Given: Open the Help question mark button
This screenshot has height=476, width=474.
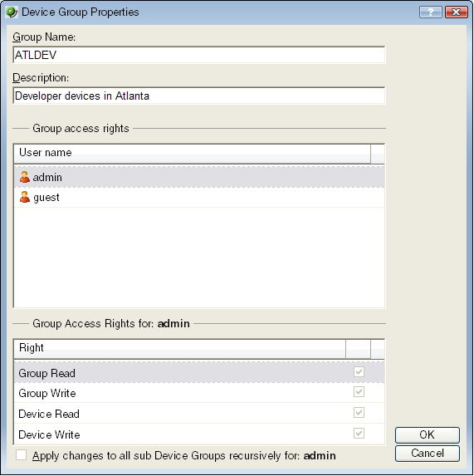Looking at the screenshot, I should tap(430, 12).
